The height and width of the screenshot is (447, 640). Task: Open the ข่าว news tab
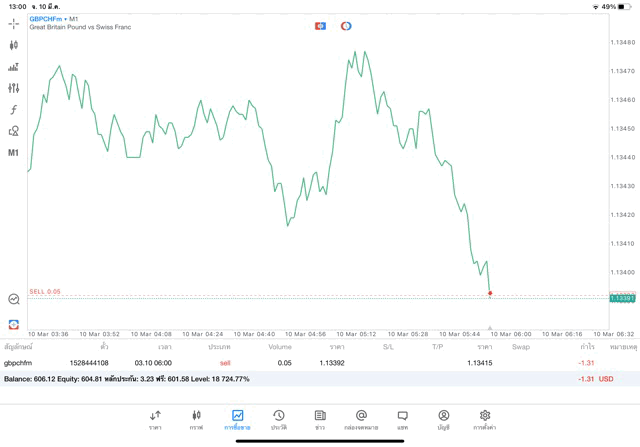[320, 419]
